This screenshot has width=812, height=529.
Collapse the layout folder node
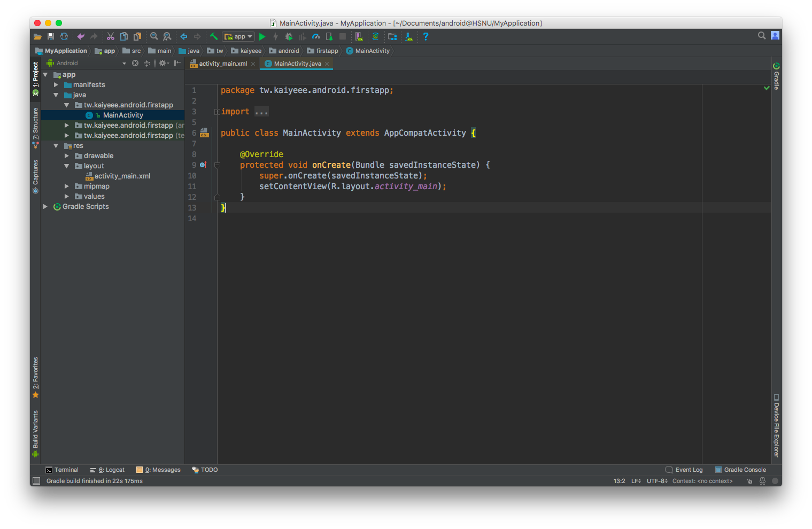(67, 166)
